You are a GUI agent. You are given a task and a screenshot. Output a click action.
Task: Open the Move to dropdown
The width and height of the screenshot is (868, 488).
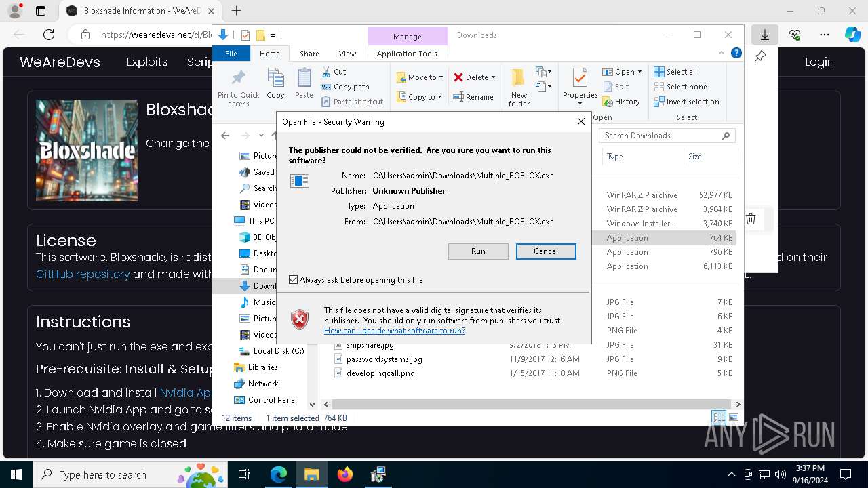[x=420, y=77]
